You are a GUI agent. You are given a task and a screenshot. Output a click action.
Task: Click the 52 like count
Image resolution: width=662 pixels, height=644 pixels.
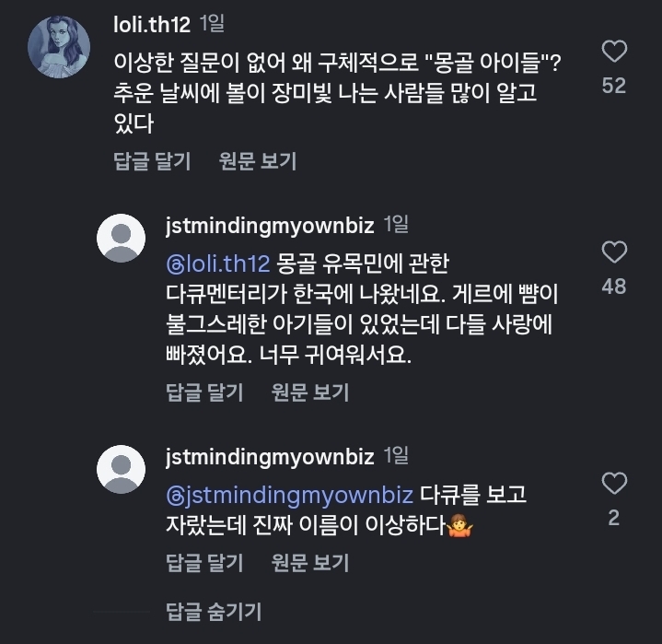(x=613, y=86)
